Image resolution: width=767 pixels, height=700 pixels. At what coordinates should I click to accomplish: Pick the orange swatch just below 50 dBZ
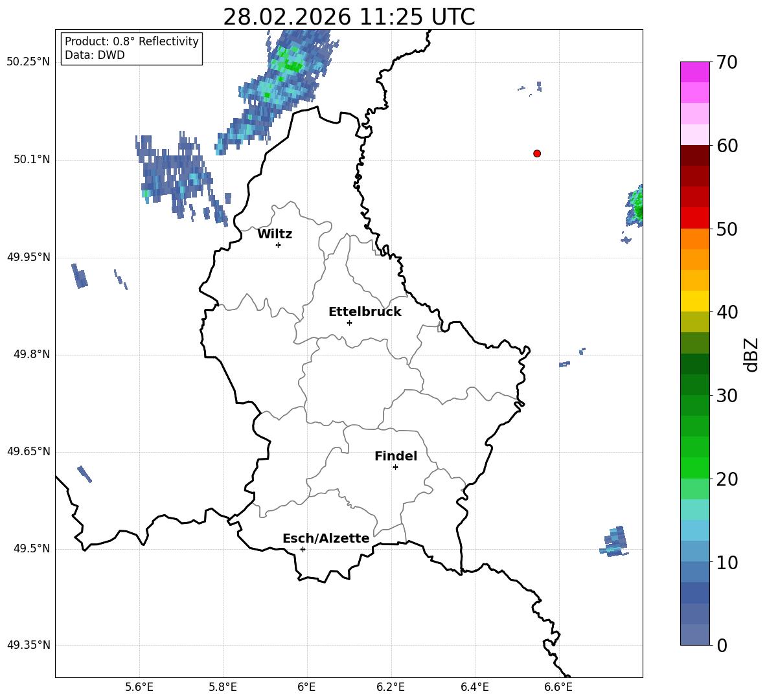coord(694,238)
